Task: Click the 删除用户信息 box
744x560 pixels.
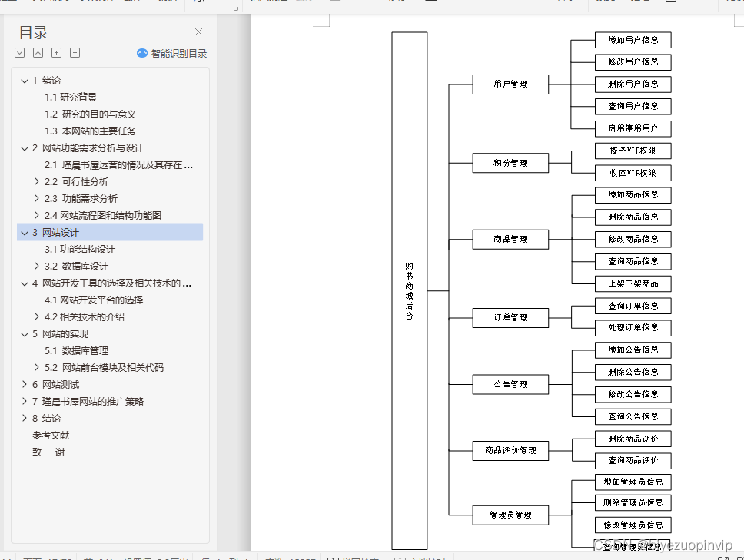Action: tap(633, 84)
